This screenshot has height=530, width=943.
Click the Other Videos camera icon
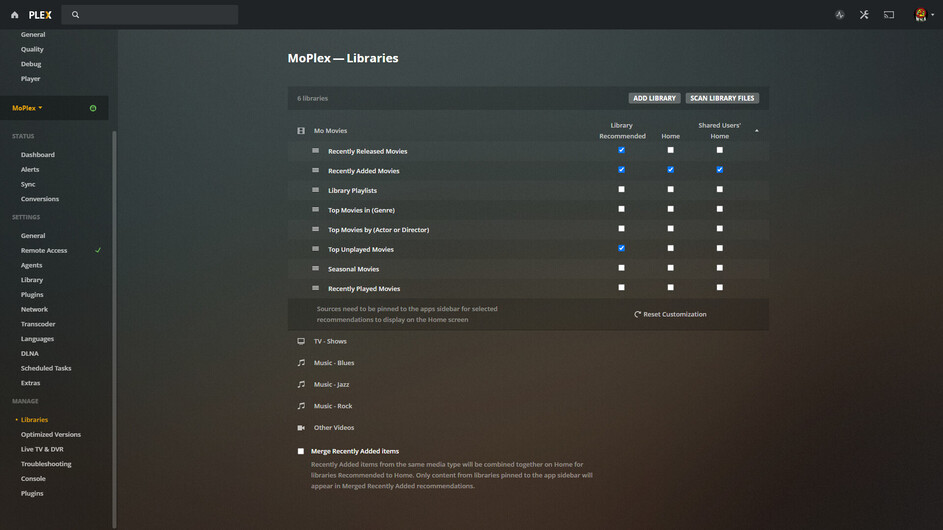pyautogui.click(x=301, y=428)
